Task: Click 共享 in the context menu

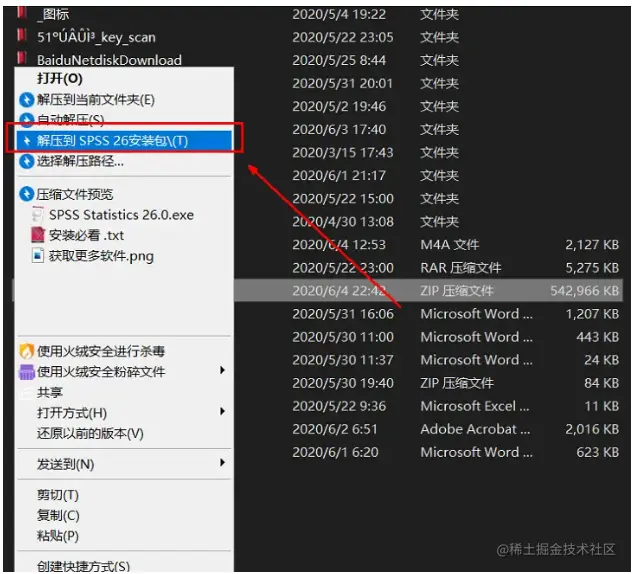Action: 50,392
